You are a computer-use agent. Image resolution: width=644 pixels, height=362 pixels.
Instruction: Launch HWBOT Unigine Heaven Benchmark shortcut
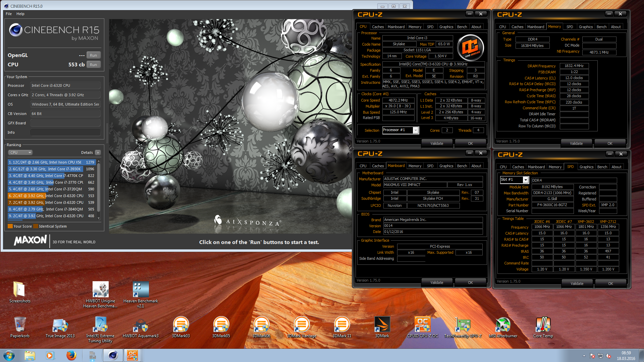click(x=100, y=295)
